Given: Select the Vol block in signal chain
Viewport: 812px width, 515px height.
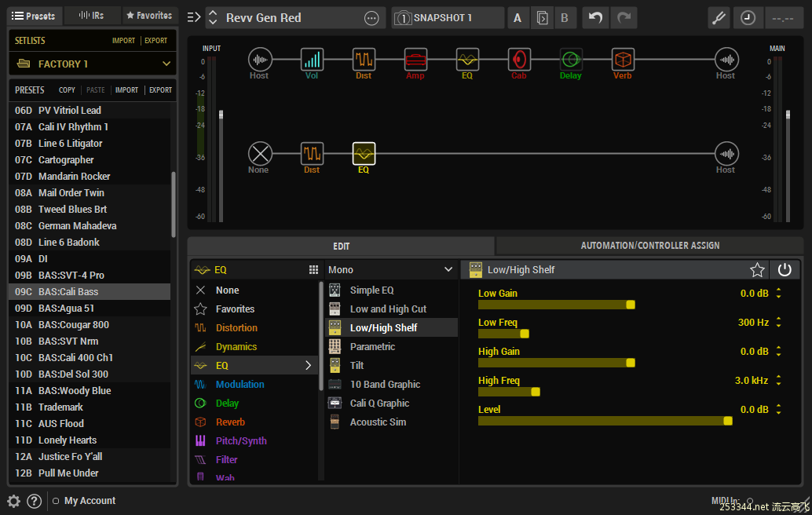Looking at the screenshot, I should point(312,60).
